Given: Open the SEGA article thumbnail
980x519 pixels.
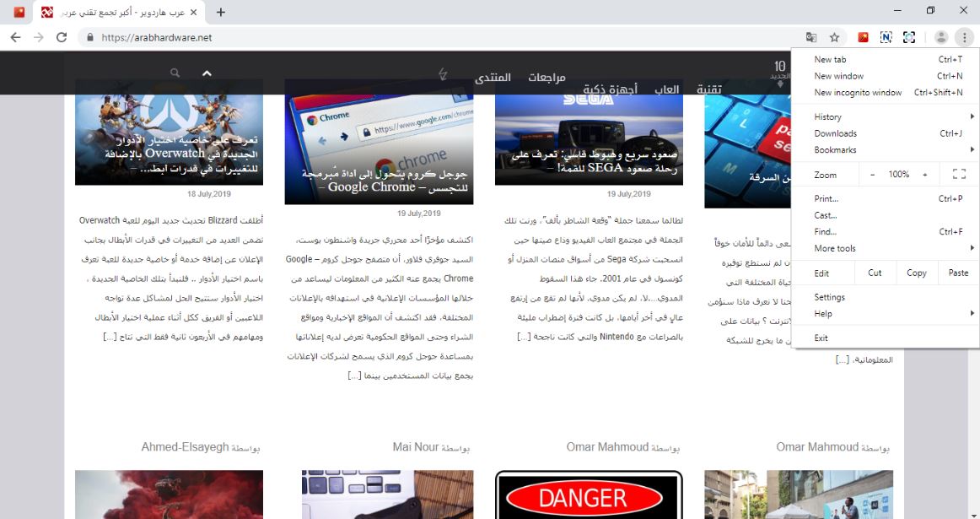Looking at the screenshot, I should tap(589, 139).
